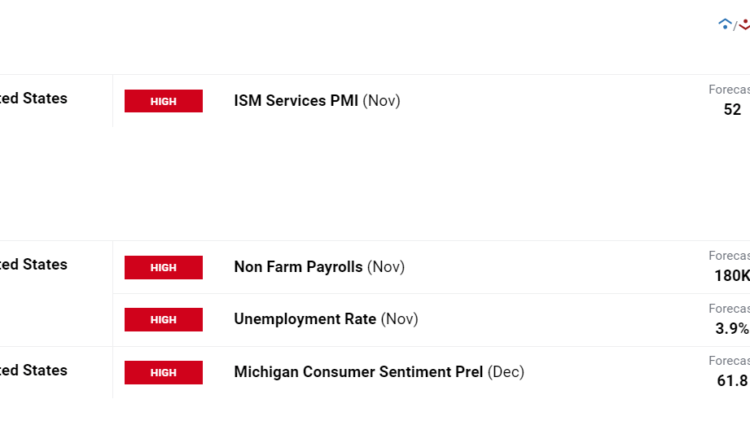
Task: Click the Forecast label above 61.8
Action: point(729,361)
